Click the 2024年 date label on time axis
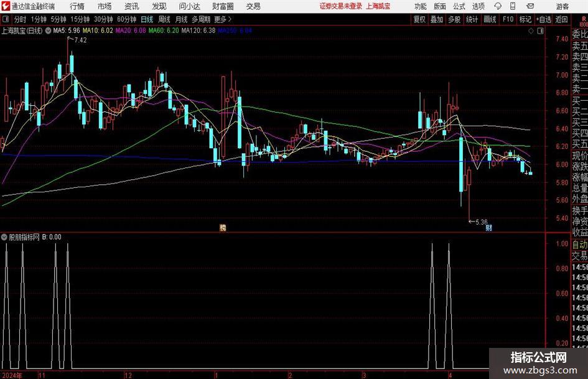The image size is (588, 379). [12, 375]
